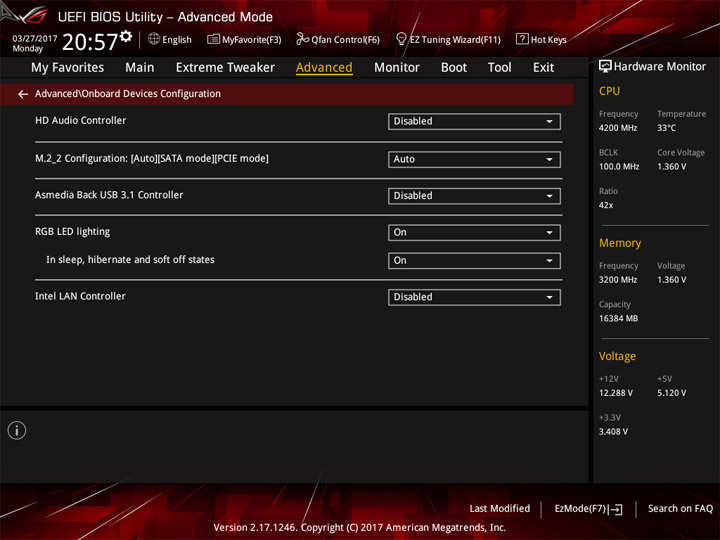
Task: Click the Advanced\Onboard Devices Configuration breadcrumb
Action: point(128,94)
